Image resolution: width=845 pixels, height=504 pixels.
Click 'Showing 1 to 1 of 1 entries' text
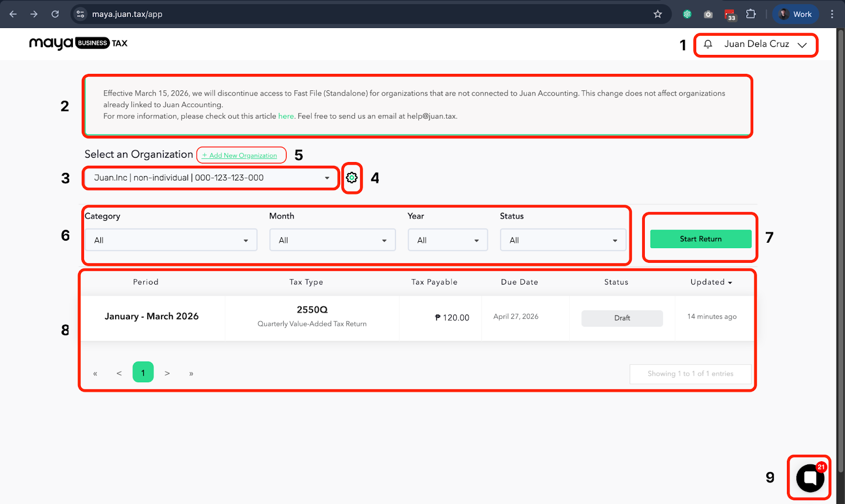pos(690,374)
